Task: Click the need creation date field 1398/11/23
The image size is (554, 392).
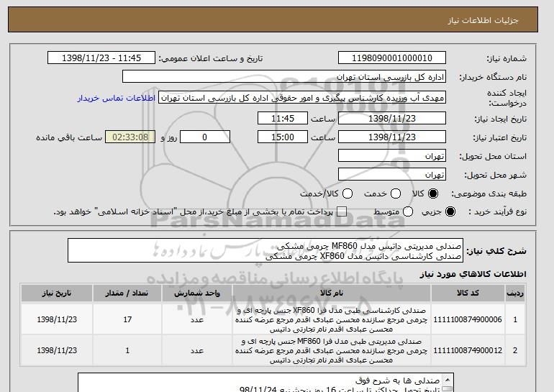Action: (392, 118)
